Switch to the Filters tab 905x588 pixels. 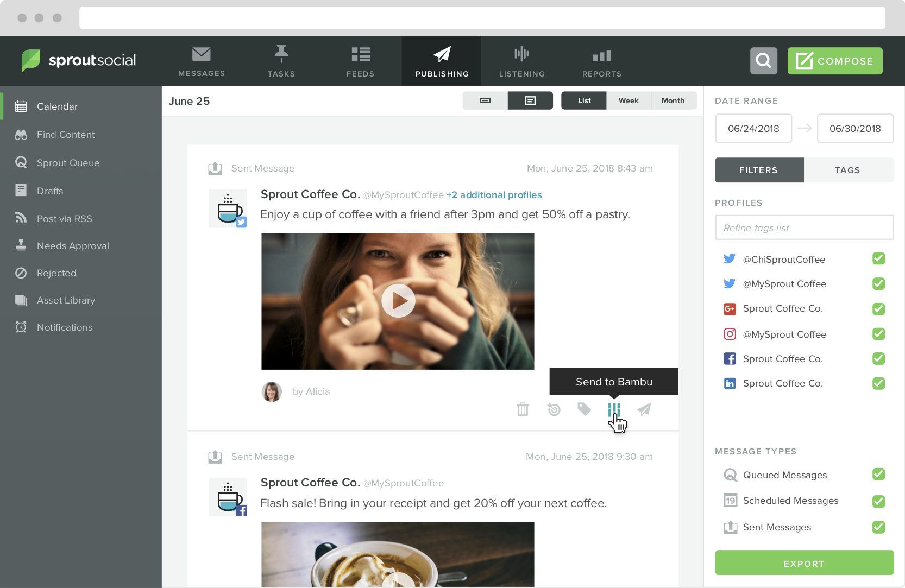pos(759,170)
